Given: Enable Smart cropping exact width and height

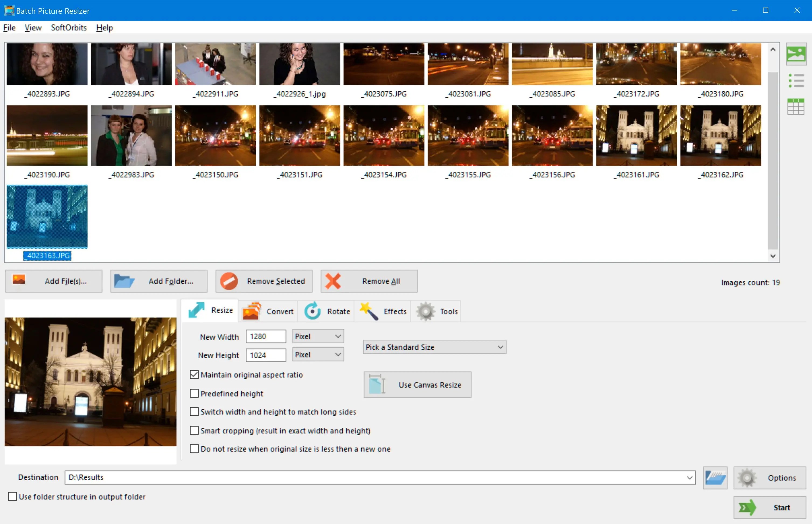Looking at the screenshot, I should (195, 430).
